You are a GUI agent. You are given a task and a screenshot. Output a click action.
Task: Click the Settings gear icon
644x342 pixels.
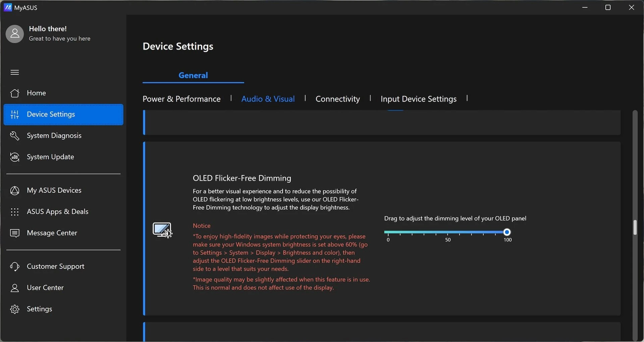point(15,309)
